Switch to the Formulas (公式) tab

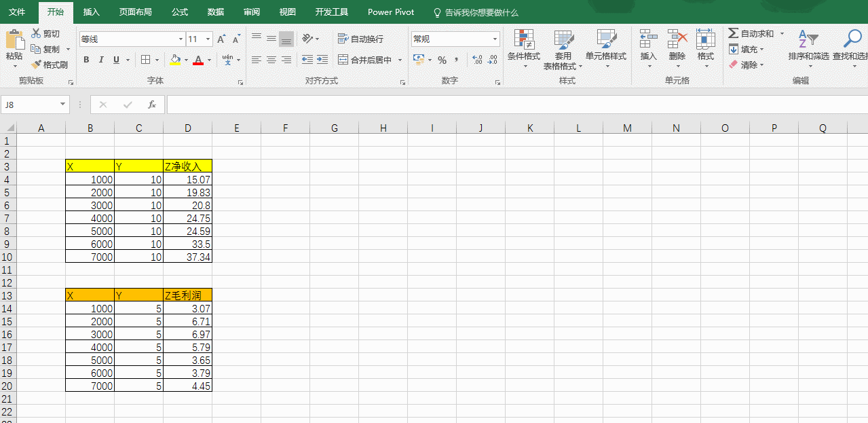[x=180, y=12]
